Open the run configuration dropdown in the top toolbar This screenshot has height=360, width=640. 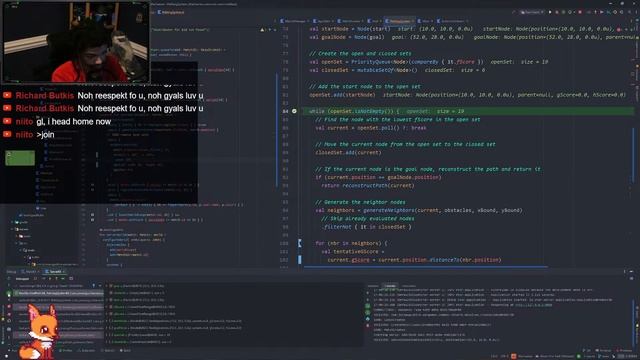532,12
